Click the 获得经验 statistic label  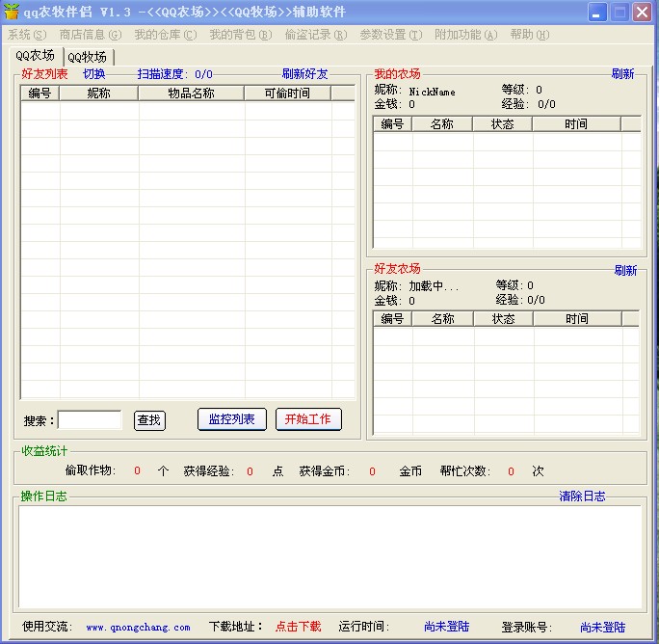coord(209,470)
